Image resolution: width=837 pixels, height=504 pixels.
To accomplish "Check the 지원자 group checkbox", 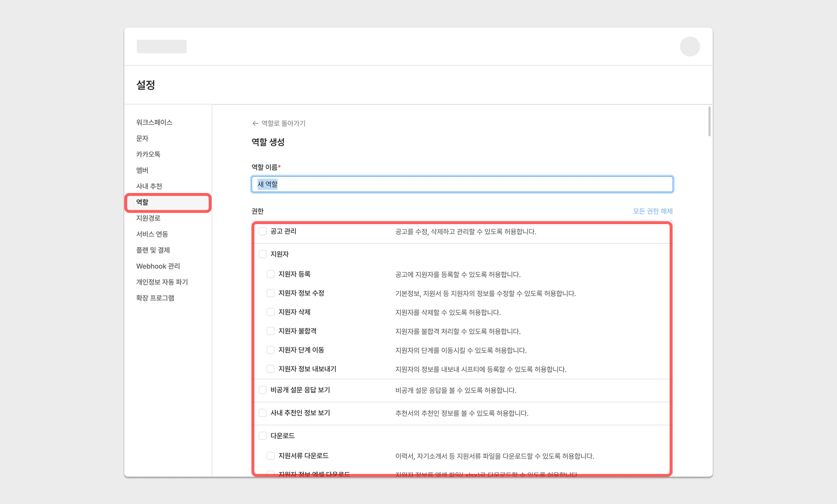I will (263, 254).
